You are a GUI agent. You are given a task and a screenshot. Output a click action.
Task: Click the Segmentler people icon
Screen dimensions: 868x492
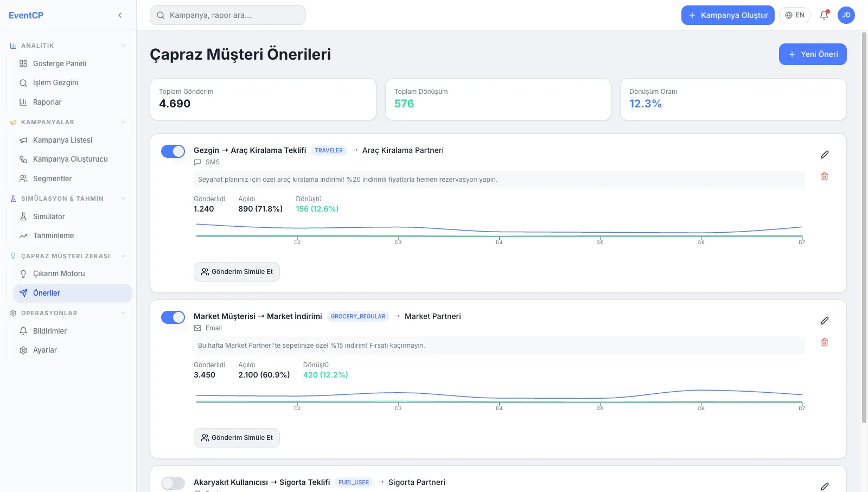pos(23,178)
